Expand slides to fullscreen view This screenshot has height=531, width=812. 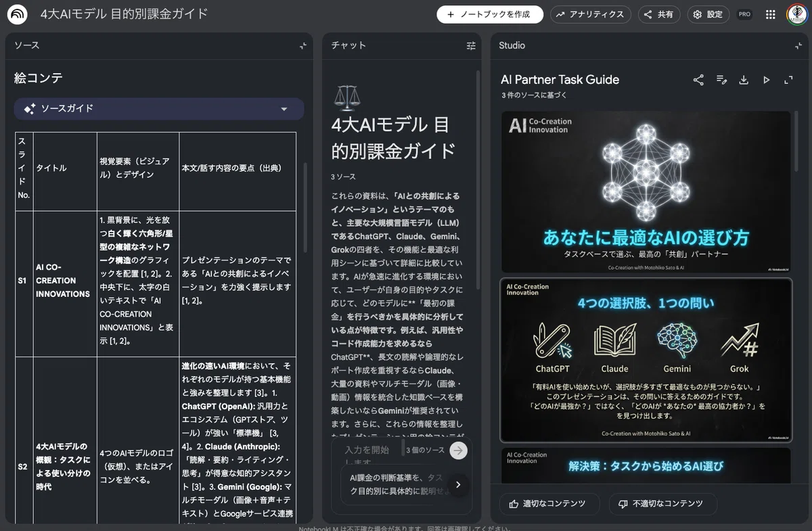788,80
